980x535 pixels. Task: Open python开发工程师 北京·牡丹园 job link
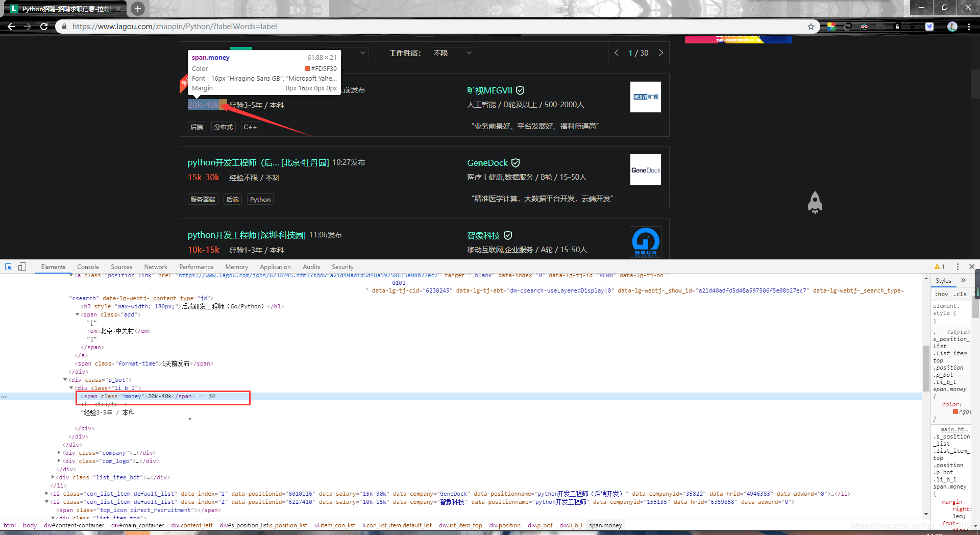click(258, 162)
